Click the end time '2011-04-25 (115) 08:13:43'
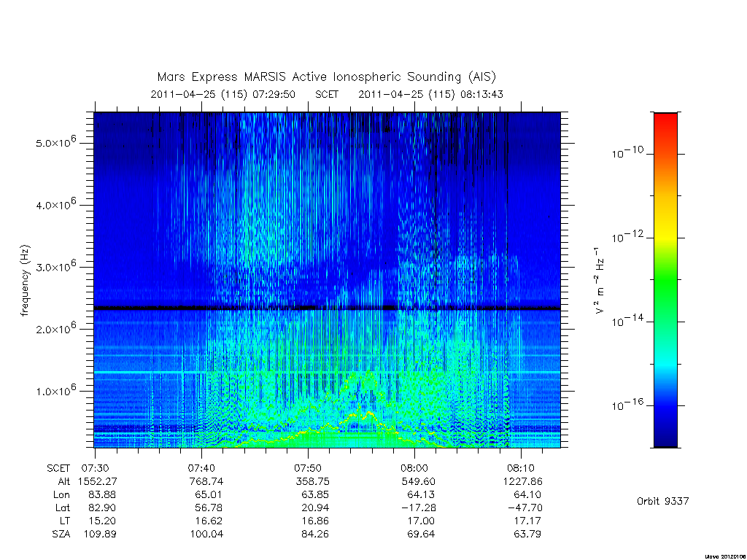The height and width of the screenshot is (560, 747). (430, 94)
